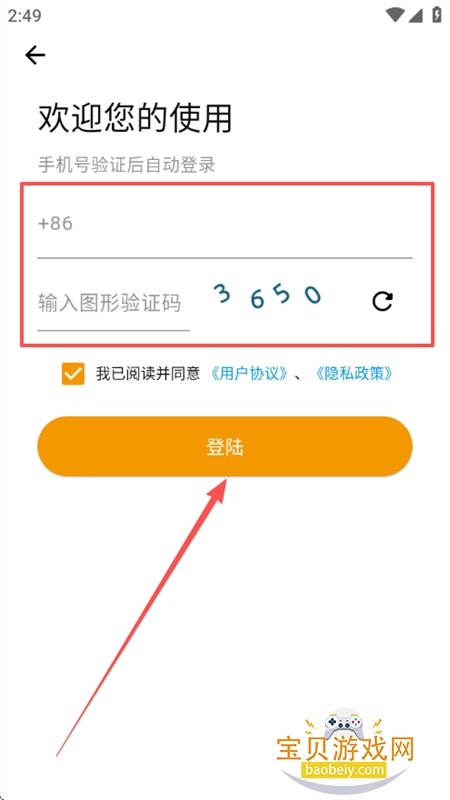Image resolution: width=450 pixels, height=800 pixels.
Task: Click the 宝贝游戏网 watermark logo
Action: click(x=345, y=750)
